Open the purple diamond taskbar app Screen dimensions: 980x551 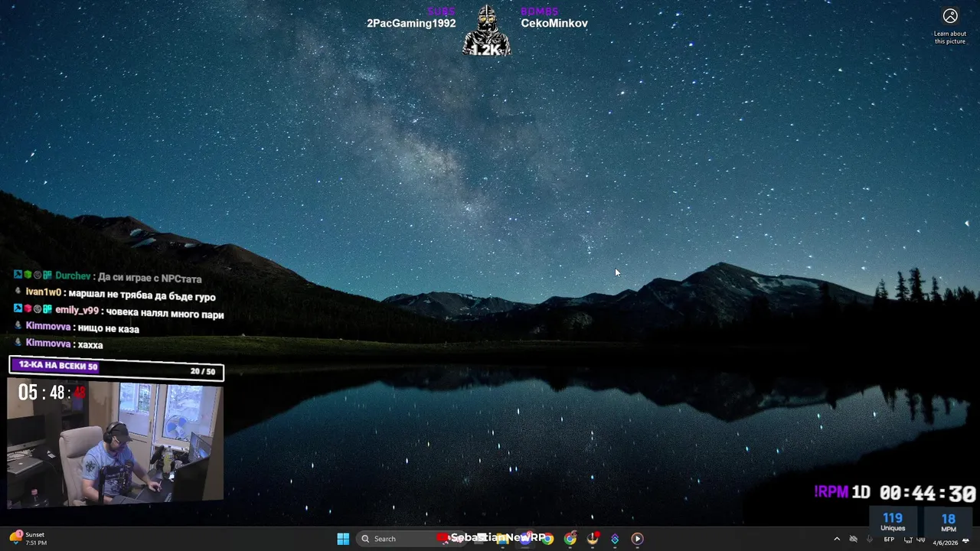pyautogui.click(x=615, y=539)
